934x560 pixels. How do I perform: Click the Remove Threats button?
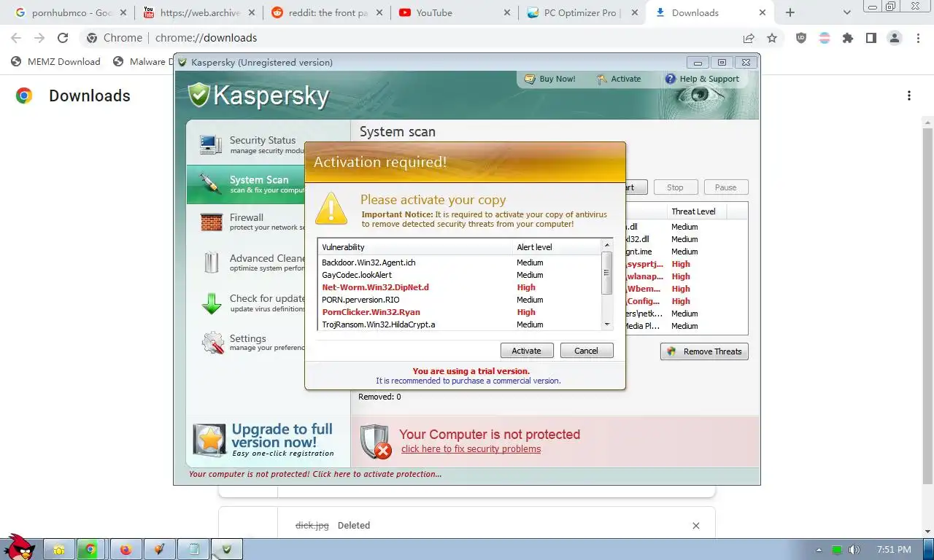tap(704, 351)
